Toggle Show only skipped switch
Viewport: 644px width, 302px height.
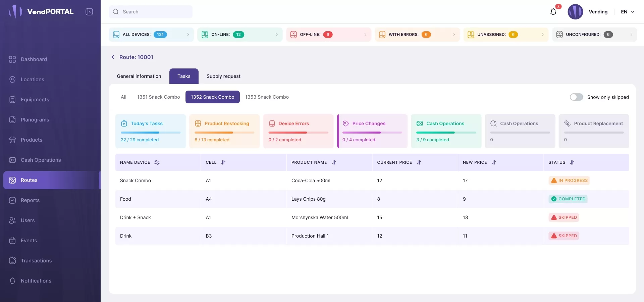[576, 97]
